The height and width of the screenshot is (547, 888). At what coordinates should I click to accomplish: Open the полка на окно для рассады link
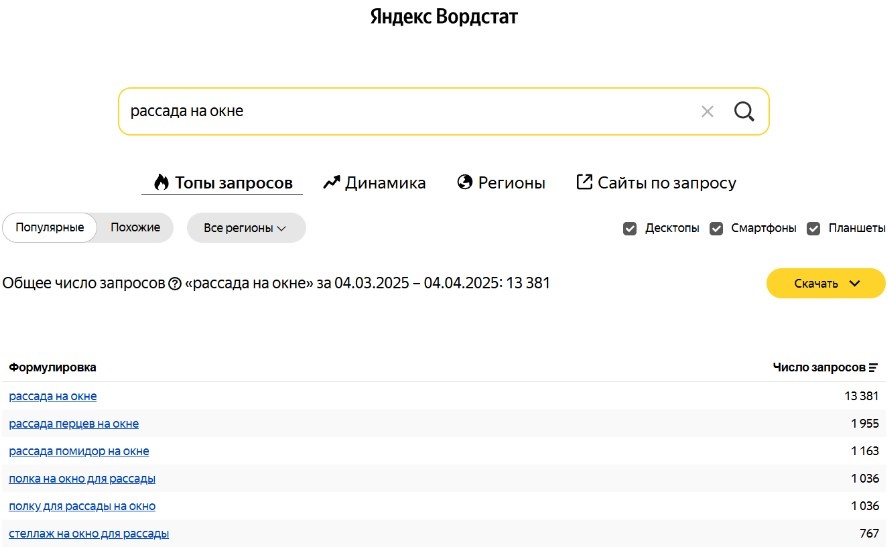click(x=82, y=479)
